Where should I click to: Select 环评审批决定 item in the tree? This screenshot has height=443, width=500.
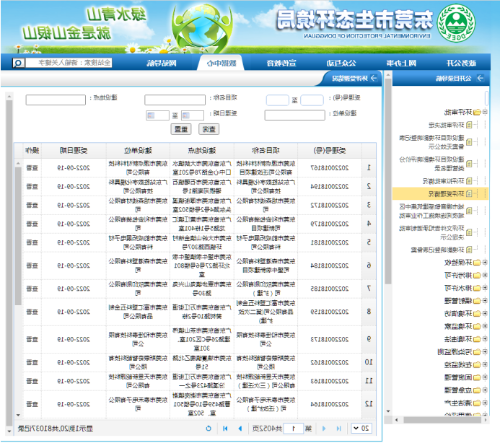[x=446, y=125]
